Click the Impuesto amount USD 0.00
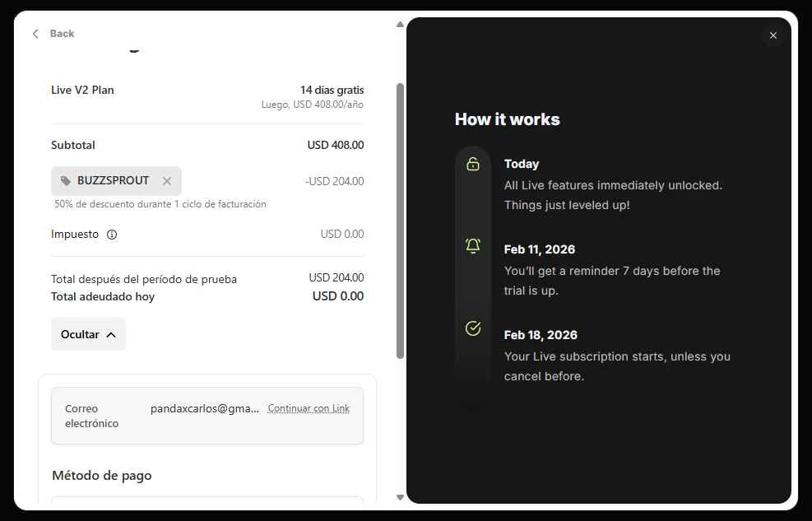The height and width of the screenshot is (521, 812). tap(341, 234)
